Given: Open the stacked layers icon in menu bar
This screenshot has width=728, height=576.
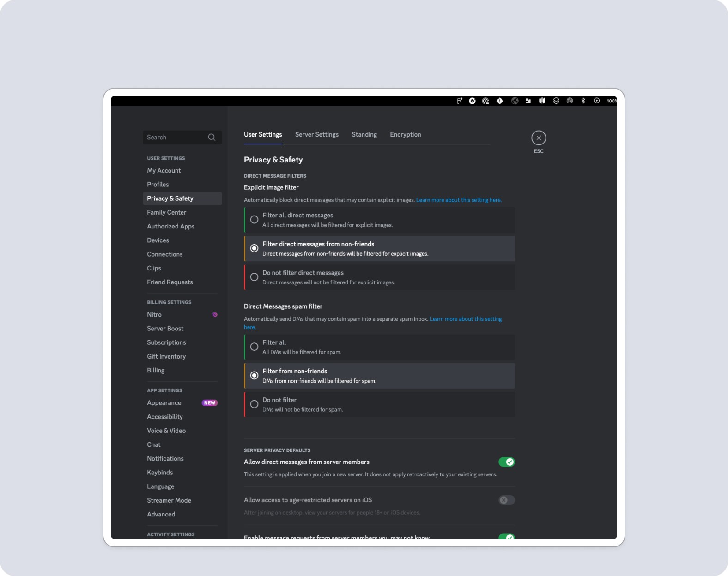Looking at the screenshot, I should (556, 101).
